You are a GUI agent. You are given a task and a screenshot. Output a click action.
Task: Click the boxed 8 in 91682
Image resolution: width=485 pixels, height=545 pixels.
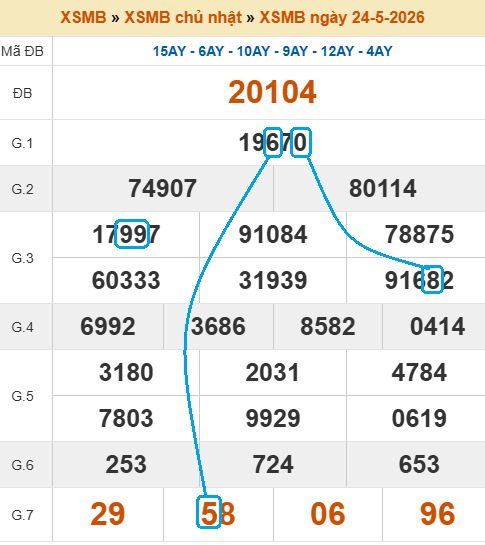[x=432, y=279]
